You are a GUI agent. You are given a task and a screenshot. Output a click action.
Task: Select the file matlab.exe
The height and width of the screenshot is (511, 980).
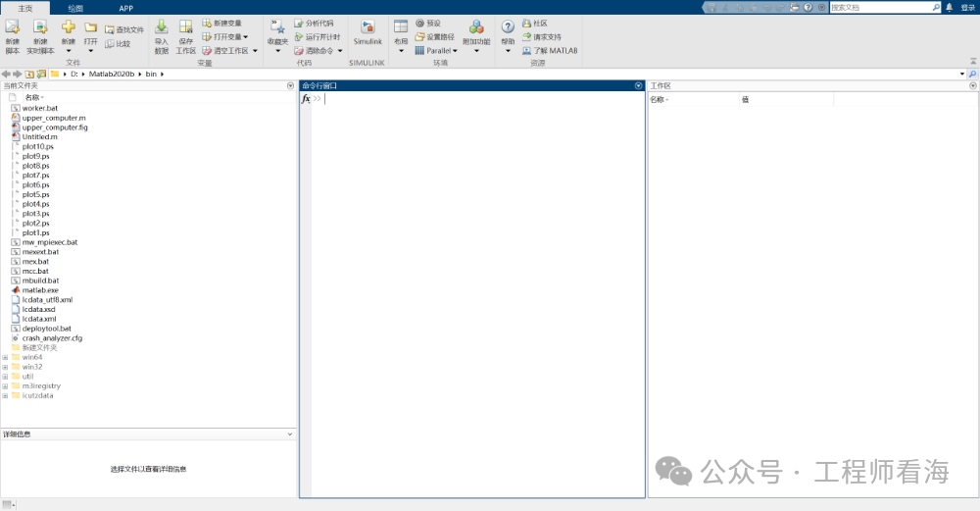[40, 290]
